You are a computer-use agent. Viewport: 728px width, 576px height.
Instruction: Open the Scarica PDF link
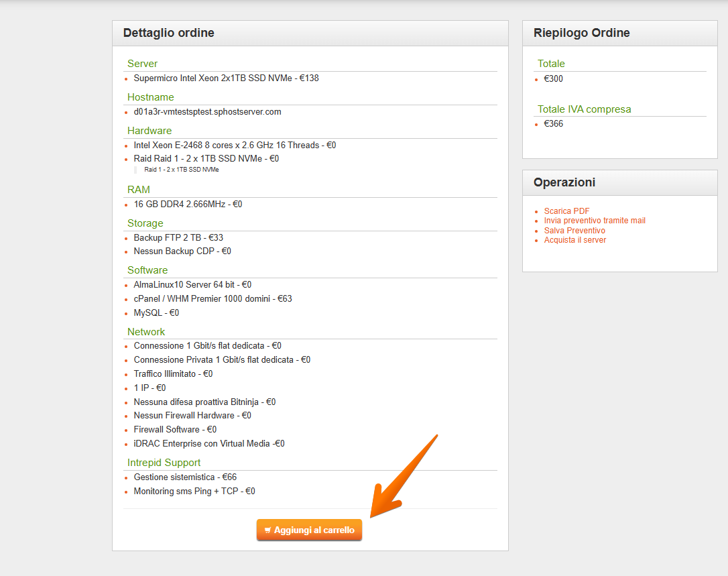click(566, 211)
